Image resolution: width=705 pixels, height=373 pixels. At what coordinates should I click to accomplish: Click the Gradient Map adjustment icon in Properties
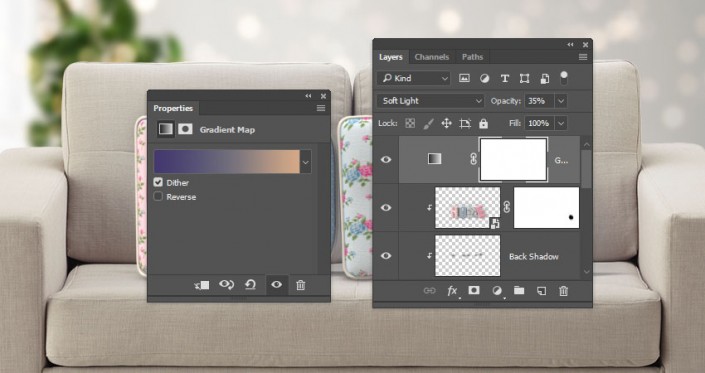click(165, 129)
